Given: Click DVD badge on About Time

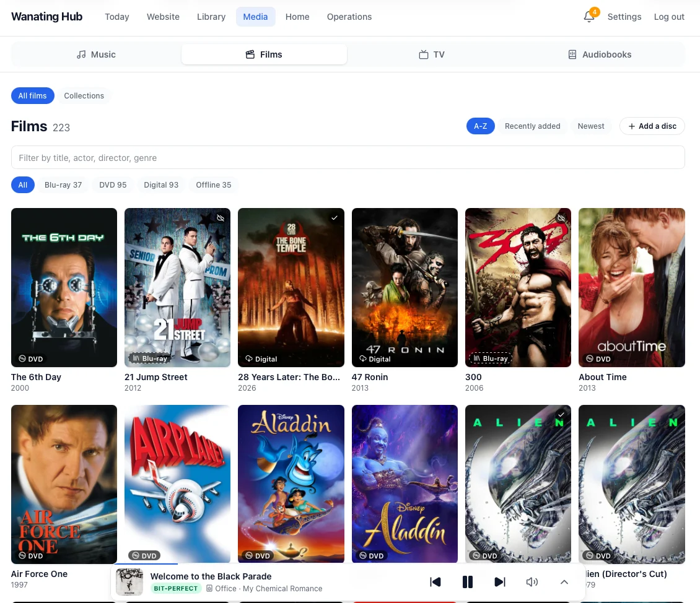Looking at the screenshot, I should [598, 359].
